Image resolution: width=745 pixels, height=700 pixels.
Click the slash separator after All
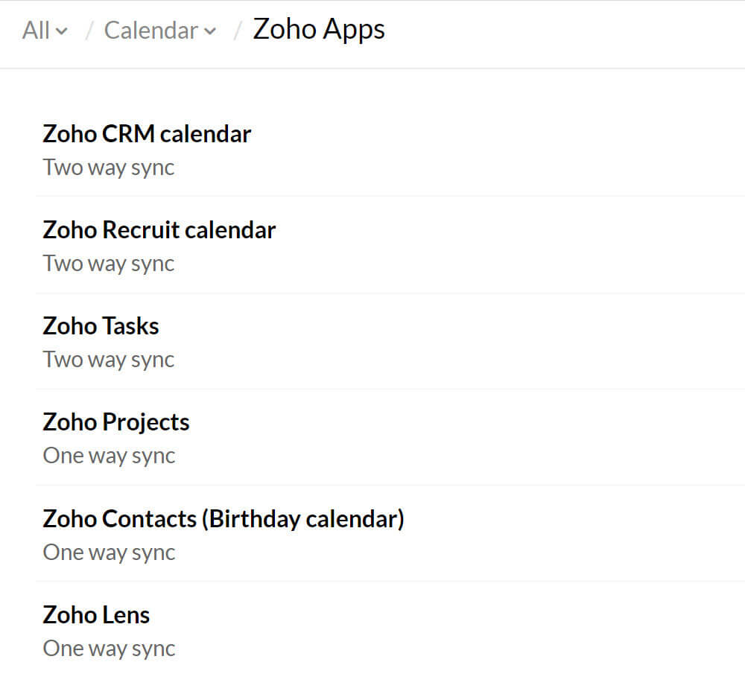click(x=89, y=31)
